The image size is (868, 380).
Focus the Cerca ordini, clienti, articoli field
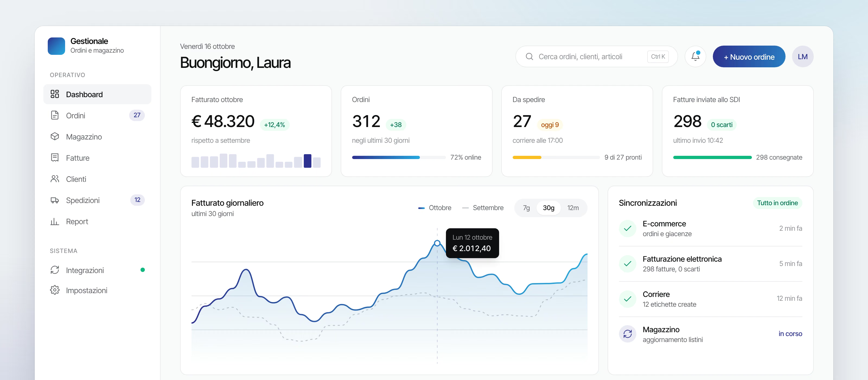click(x=596, y=57)
